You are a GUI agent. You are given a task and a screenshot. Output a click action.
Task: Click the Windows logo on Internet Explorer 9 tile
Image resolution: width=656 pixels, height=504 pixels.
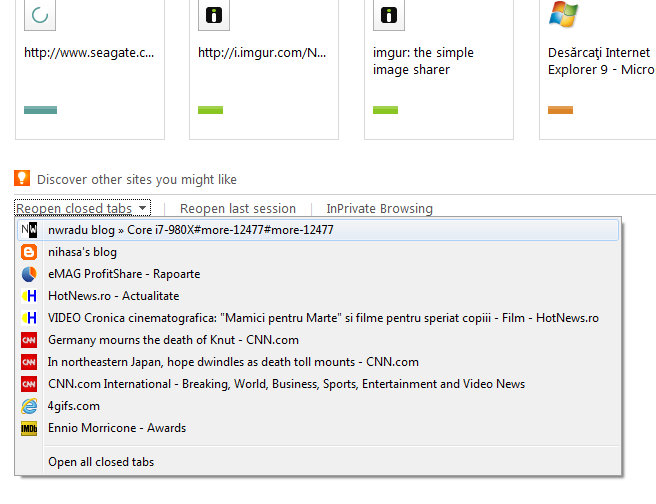click(x=563, y=14)
